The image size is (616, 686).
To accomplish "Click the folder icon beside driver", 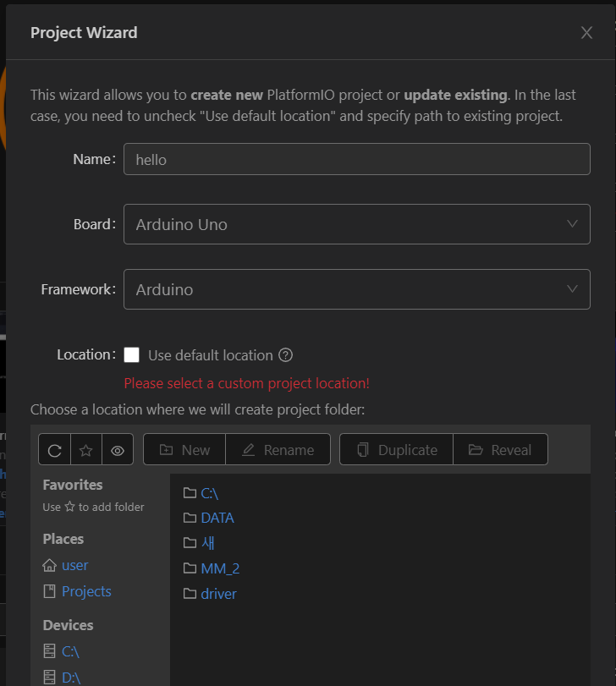I will tap(190, 593).
